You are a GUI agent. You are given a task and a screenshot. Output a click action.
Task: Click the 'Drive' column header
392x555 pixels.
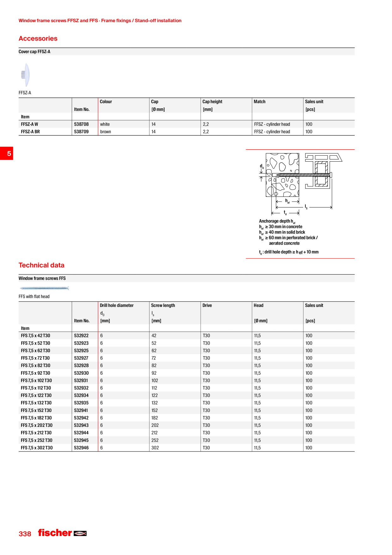click(207, 305)
